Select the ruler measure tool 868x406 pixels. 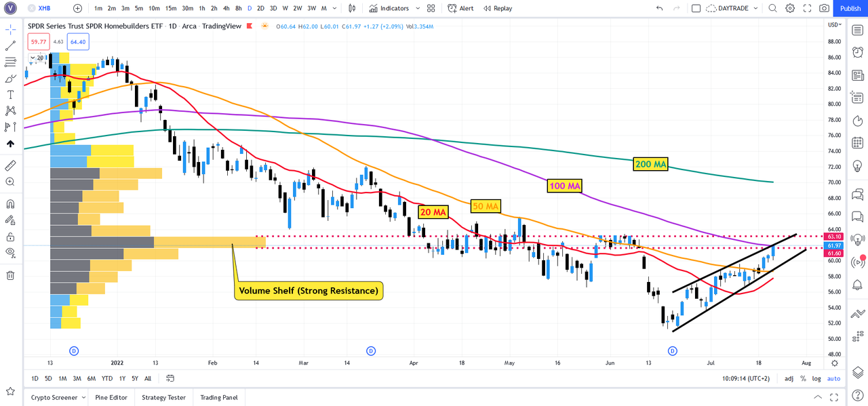pos(10,165)
